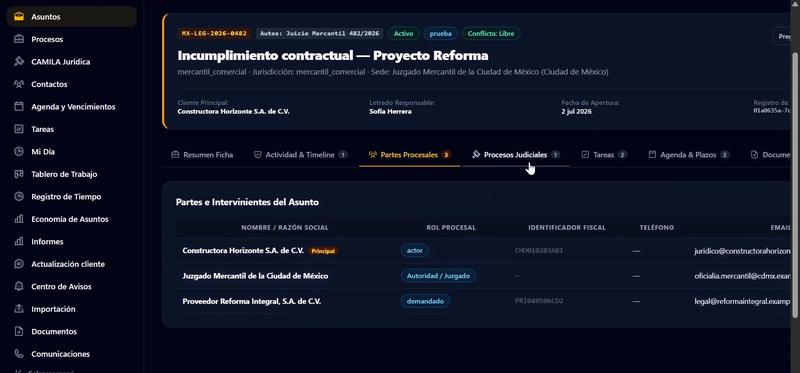Click the Tablero de Trabajo board icon
The height and width of the screenshot is (373, 800).
pyautogui.click(x=19, y=173)
